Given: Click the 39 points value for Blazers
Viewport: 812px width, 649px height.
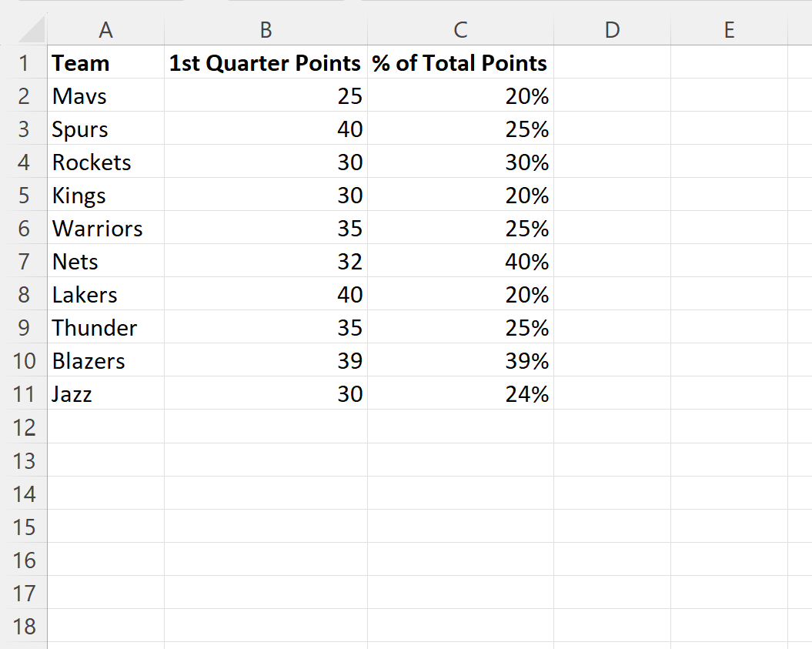Looking at the screenshot, I should click(266, 360).
